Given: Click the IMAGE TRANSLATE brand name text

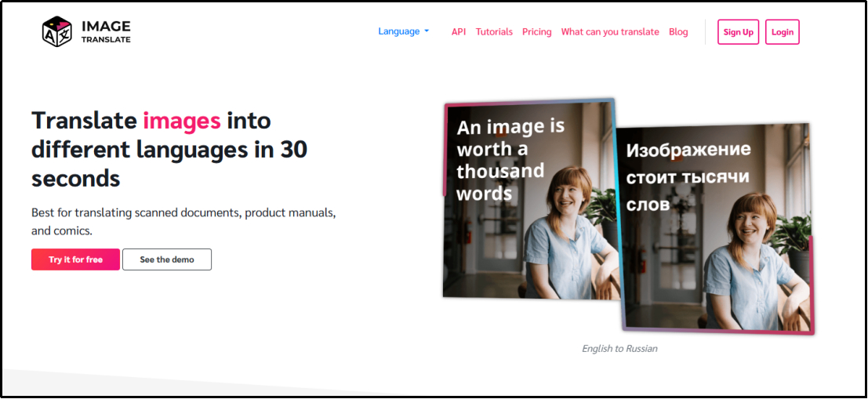Looking at the screenshot, I should click(106, 32).
